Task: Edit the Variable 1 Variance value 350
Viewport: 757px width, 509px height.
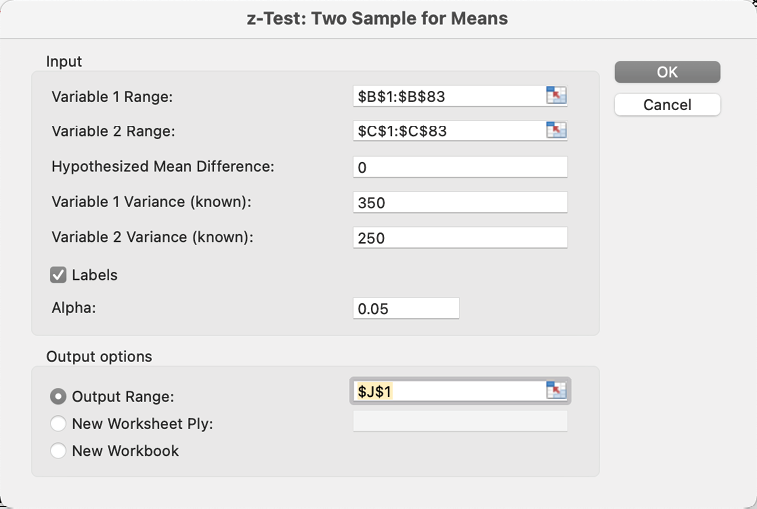Action: (x=460, y=203)
